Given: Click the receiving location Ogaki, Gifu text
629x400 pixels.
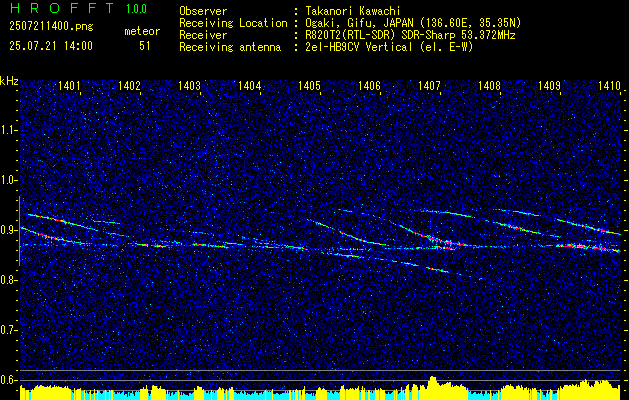Looking at the screenshot, I should (x=413, y=23).
